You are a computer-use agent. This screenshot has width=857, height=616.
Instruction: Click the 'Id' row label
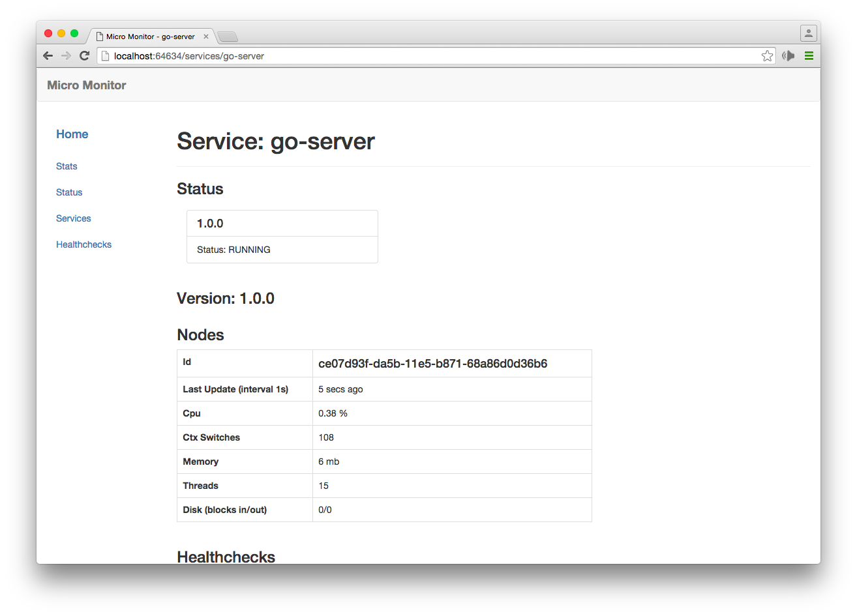(187, 362)
